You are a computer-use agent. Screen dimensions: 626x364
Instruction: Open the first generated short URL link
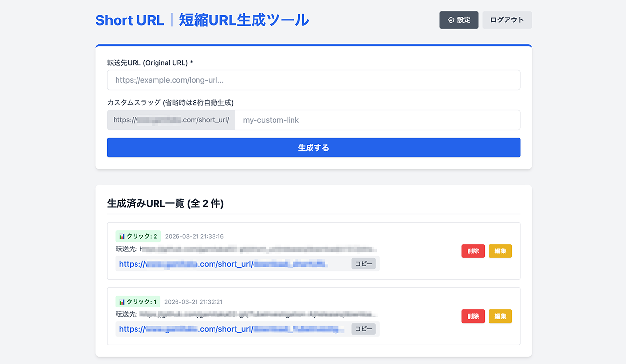219,263
